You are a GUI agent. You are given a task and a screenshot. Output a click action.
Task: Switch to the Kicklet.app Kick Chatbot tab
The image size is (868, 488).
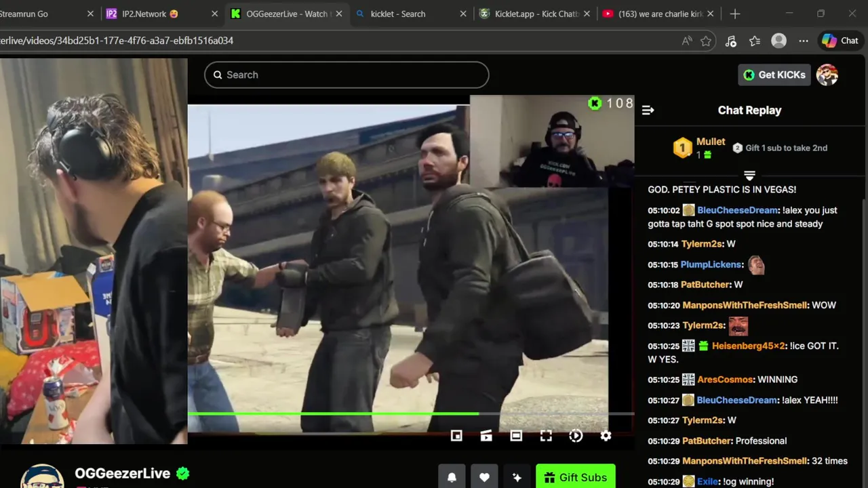pos(536,14)
